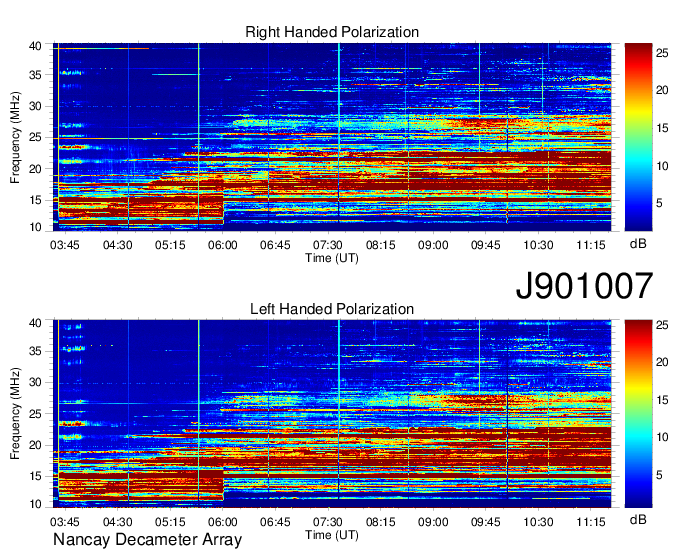Click the upper plot's 'Frequency (MHz)' axis label
Screen dimensions: 680x552
pyautogui.click(x=15, y=137)
